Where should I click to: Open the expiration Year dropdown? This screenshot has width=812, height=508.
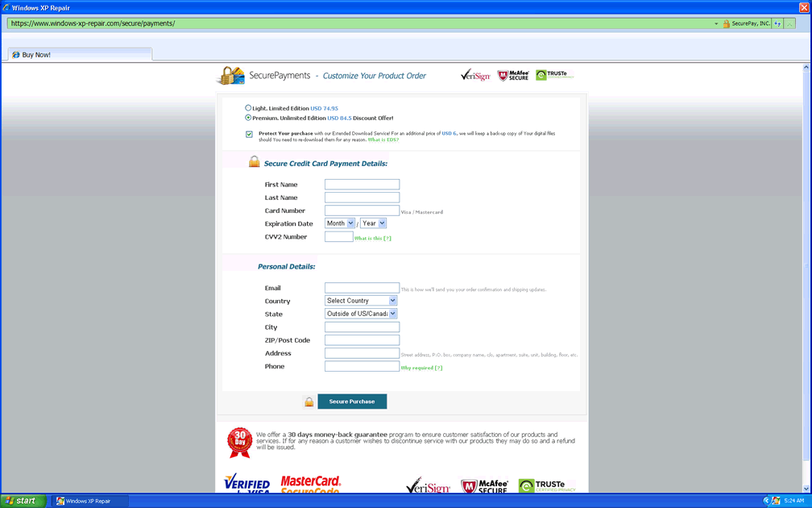[x=373, y=223]
